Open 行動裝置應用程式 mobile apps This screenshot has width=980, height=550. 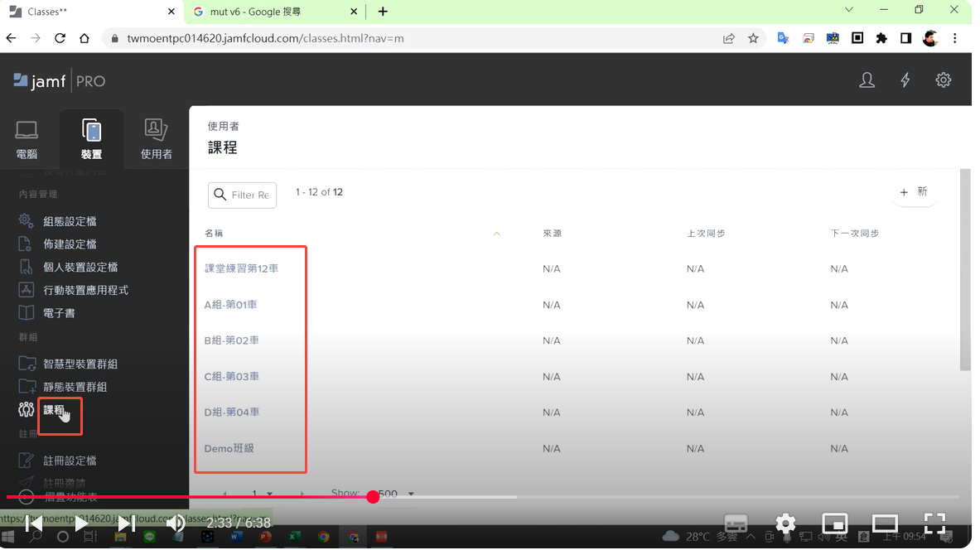pyautogui.click(x=85, y=290)
